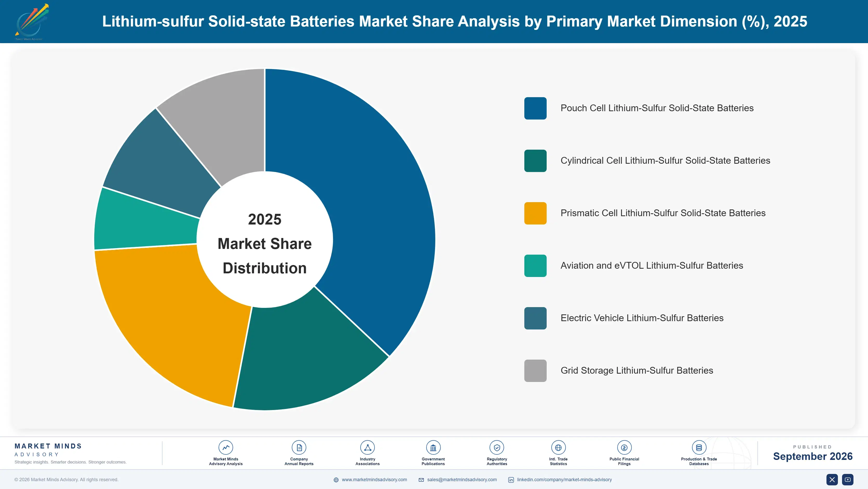Click the Prismatic Cell orange legend swatch
The height and width of the screenshot is (489, 868).
click(535, 213)
